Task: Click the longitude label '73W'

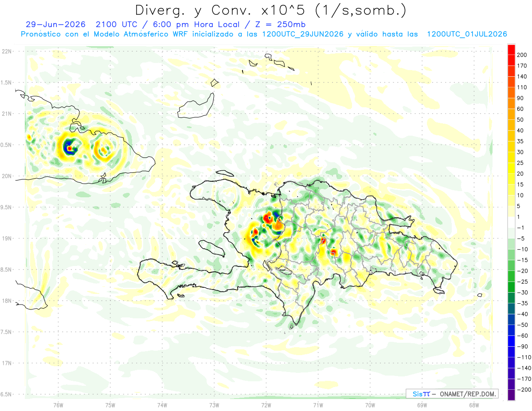Action: pyautogui.click(x=214, y=406)
